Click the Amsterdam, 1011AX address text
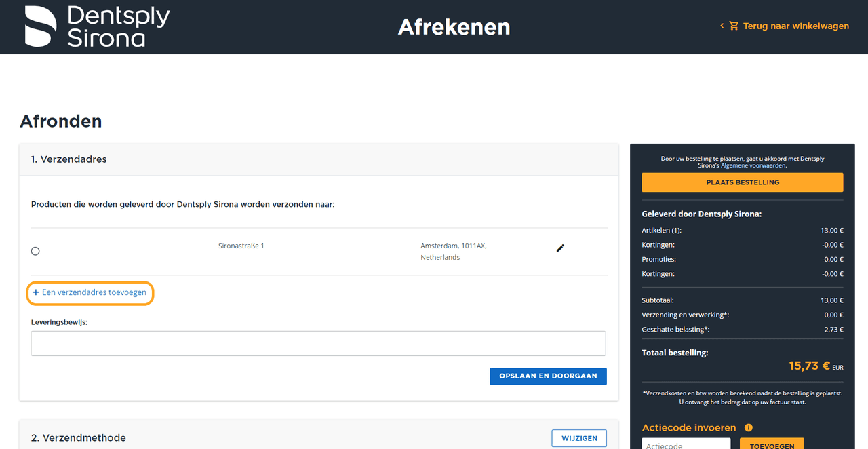Screen dimensions: 868x449 click(453, 246)
